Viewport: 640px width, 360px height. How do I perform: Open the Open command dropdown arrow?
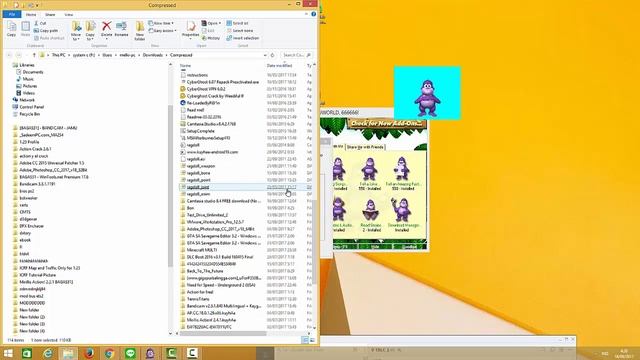(220, 23)
